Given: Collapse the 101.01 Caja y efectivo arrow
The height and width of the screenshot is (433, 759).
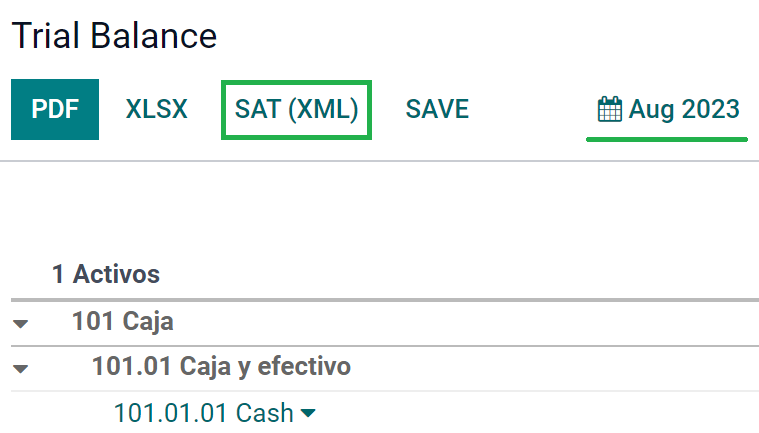Looking at the screenshot, I should tap(21, 369).
